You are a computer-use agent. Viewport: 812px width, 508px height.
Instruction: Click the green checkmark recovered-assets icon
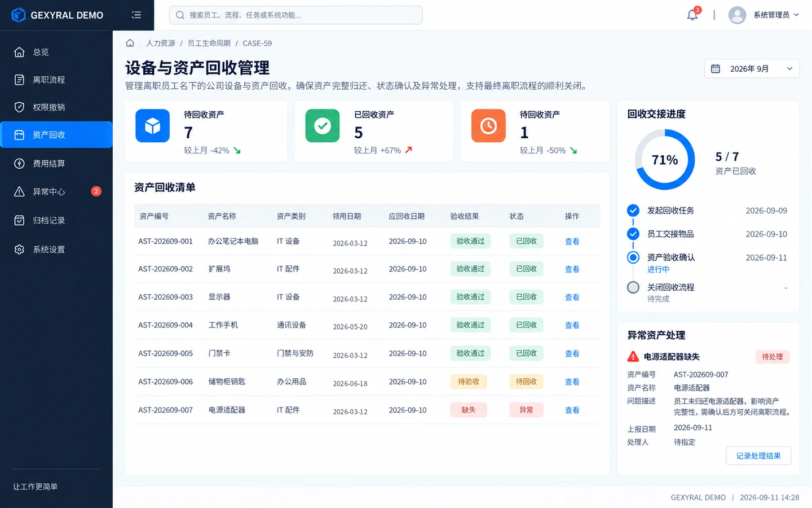tap(323, 126)
